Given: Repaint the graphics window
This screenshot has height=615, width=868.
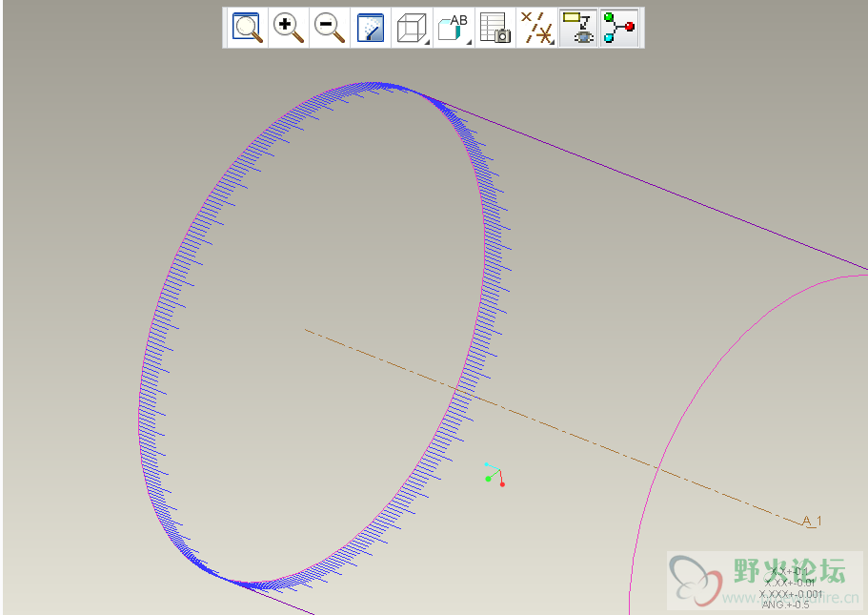Looking at the screenshot, I should point(371,28).
